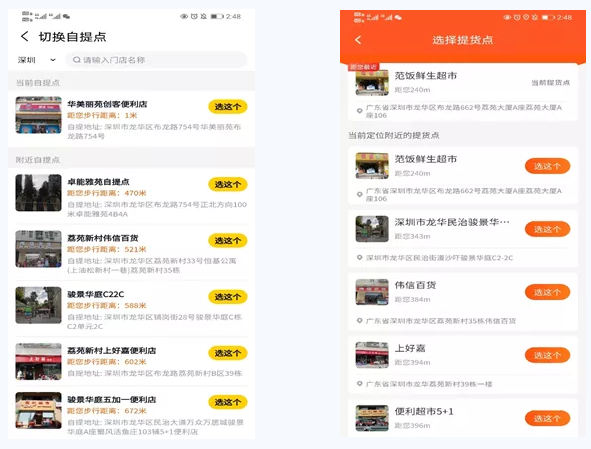Click 选这个 for 荔苑新村伟信百货
591x449 pixels.
pos(228,241)
